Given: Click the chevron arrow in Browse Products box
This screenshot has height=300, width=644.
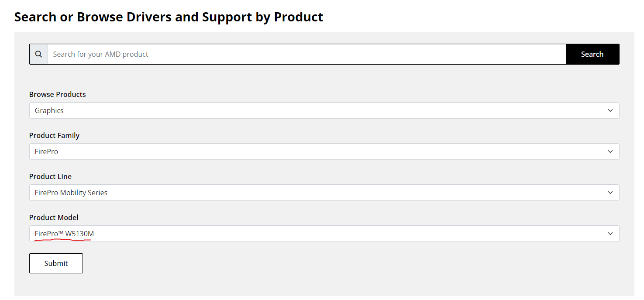Looking at the screenshot, I should tap(610, 110).
